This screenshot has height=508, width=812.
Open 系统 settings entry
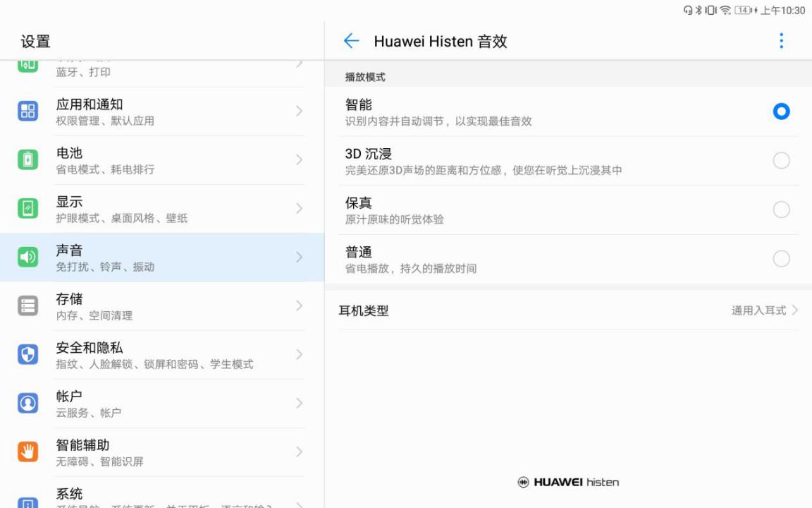pos(162,493)
